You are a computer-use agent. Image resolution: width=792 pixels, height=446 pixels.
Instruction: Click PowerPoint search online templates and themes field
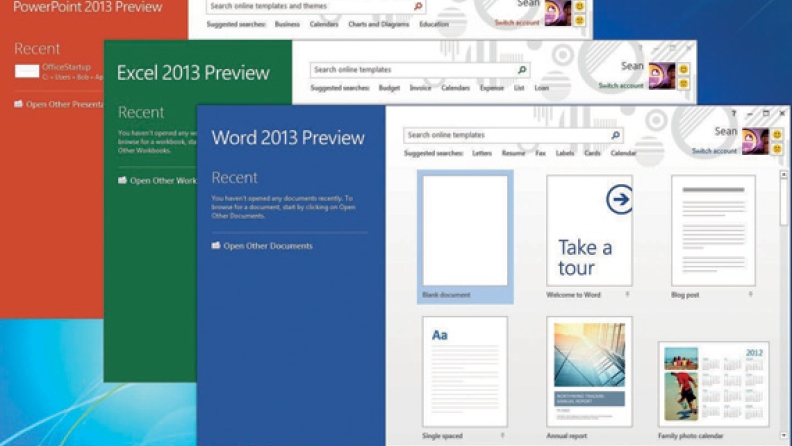(316, 7)
